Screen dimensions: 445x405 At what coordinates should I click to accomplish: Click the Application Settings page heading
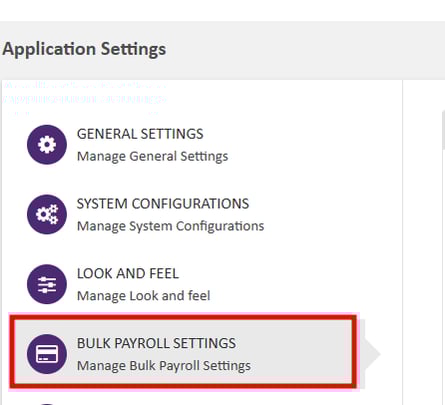click(x=84, y=49)
